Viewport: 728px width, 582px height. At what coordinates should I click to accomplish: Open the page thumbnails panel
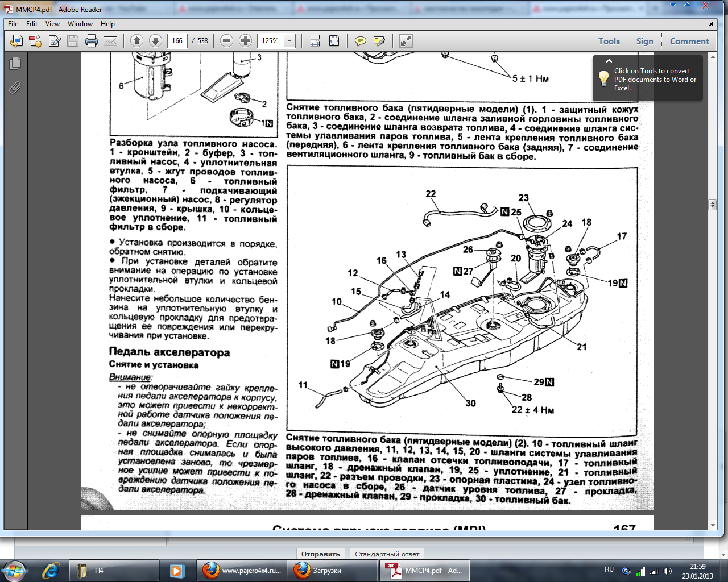[15, 64]
